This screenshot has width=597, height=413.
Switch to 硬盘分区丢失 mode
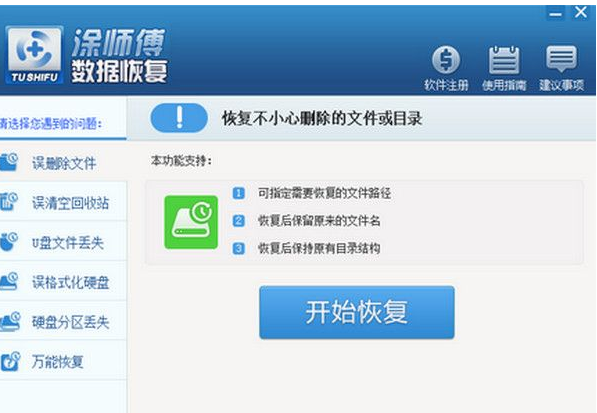pyautogui.click(x=63, y=322)
